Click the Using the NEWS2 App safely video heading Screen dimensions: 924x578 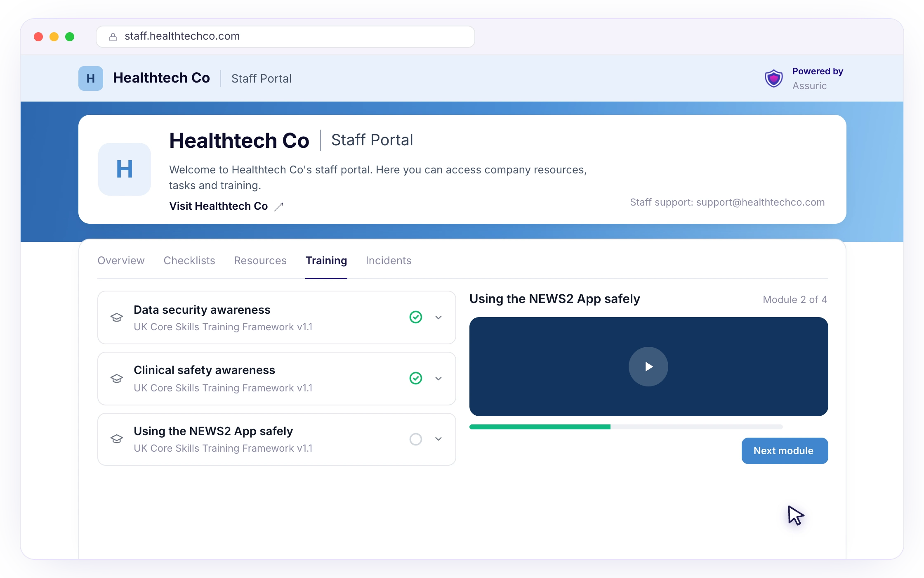[x=555, y=299]
